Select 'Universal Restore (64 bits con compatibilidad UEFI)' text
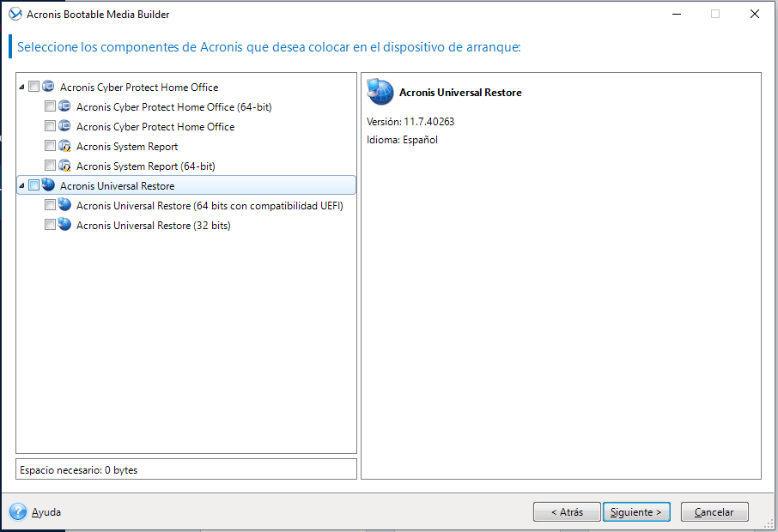 (x=210, y=206)
